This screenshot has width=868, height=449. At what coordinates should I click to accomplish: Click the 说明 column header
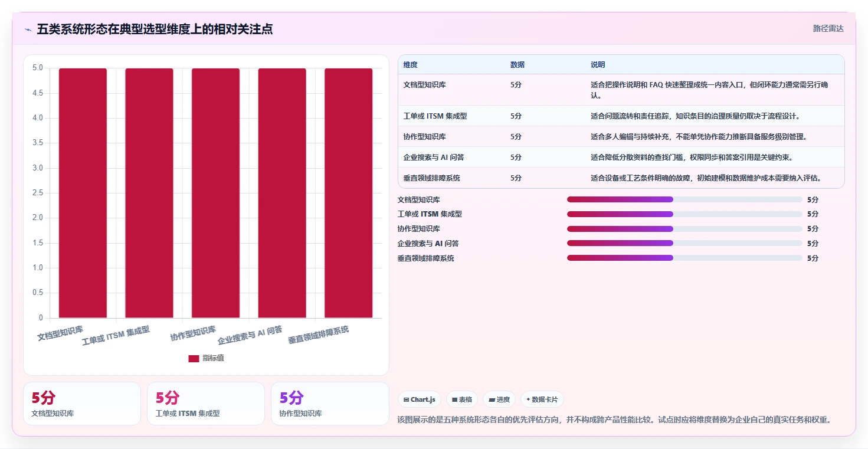598,65
